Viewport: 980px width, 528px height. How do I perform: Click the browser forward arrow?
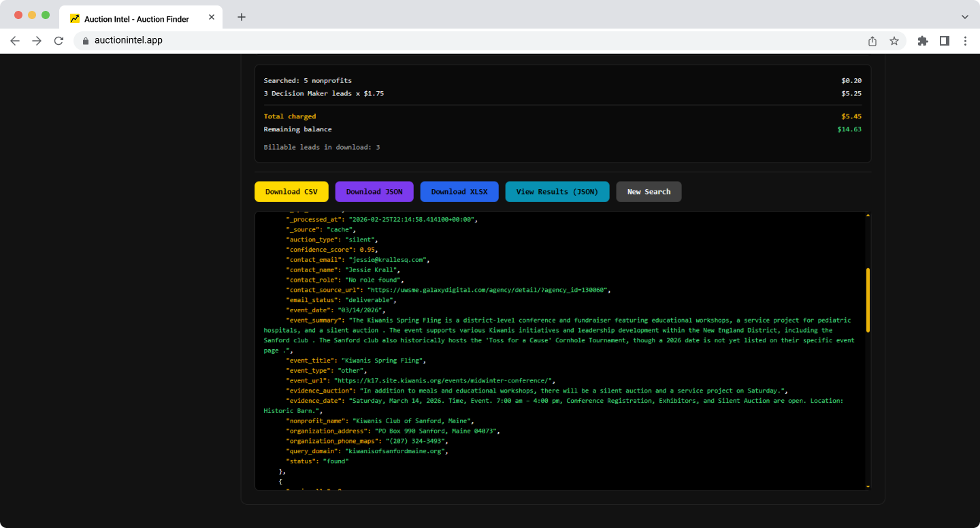click(x=37, y=41)
